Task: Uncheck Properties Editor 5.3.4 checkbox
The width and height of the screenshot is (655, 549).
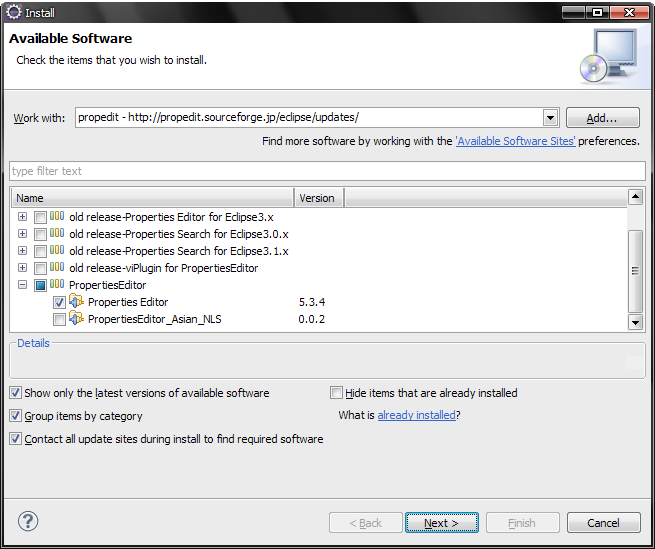Action: tap(59, 302)
